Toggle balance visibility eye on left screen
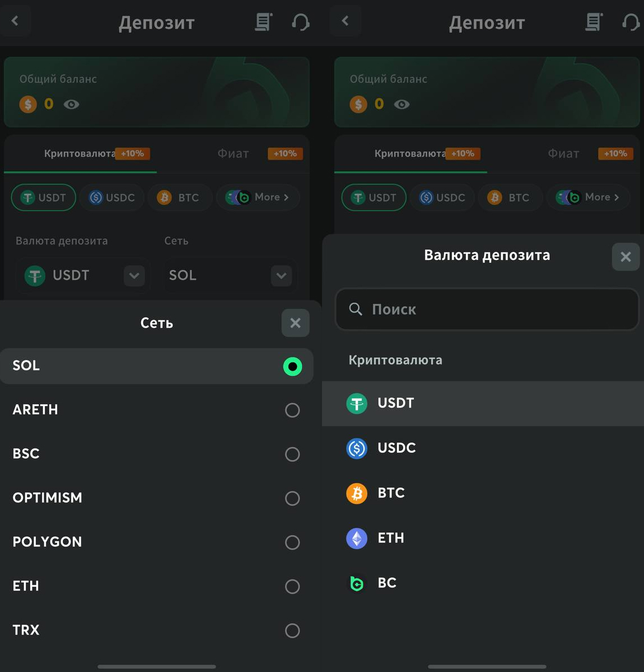Image resolution: width=644 pixels, height=672 pixels. (71, 104)
